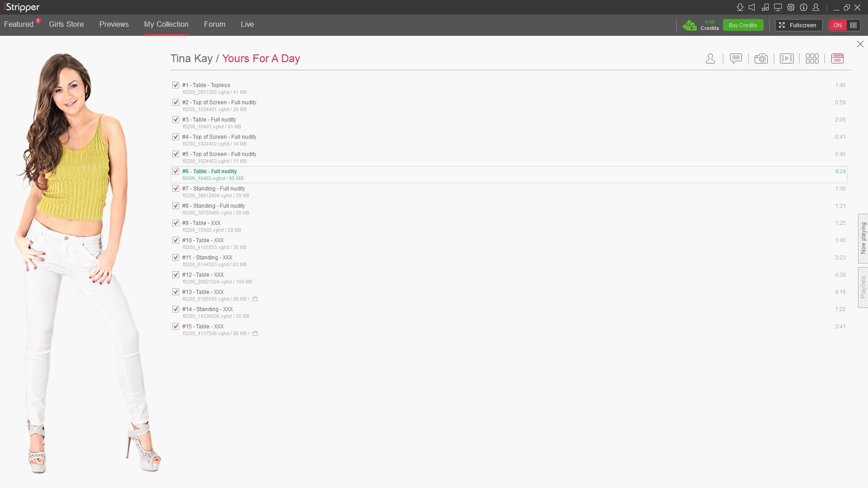The width and height of the screenshot is (868, 488).
Task: View the photos camera icon
Action: click(761, 59)
